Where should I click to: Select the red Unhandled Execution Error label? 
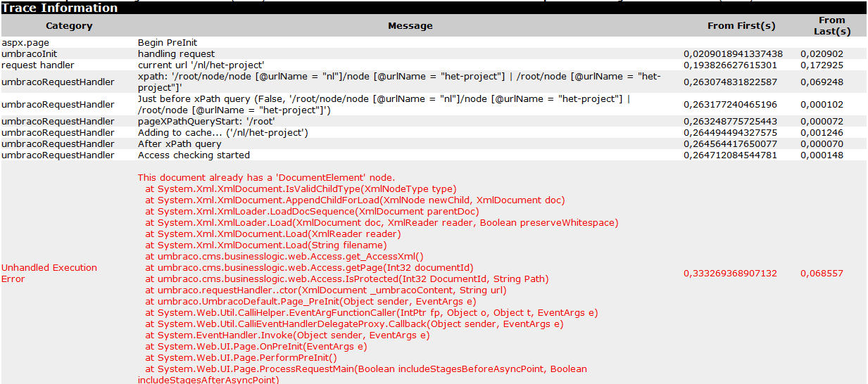(x=49, y=273)
